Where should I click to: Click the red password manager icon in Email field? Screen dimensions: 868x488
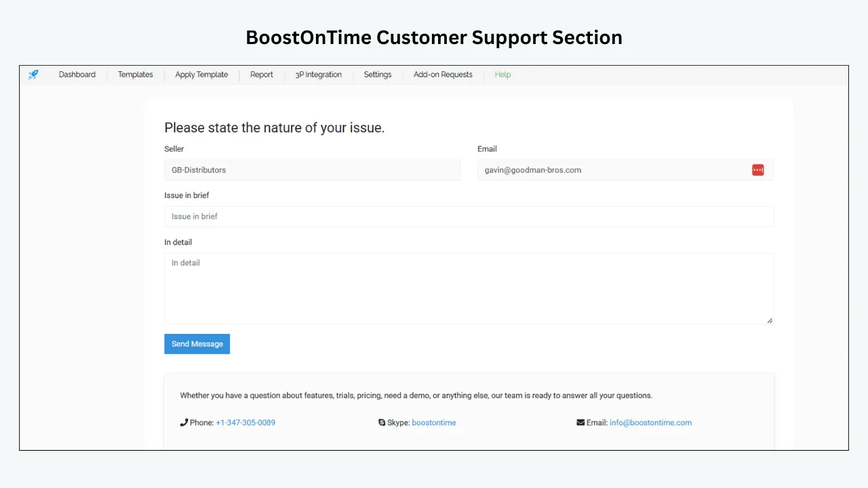[x=758, y=170]
